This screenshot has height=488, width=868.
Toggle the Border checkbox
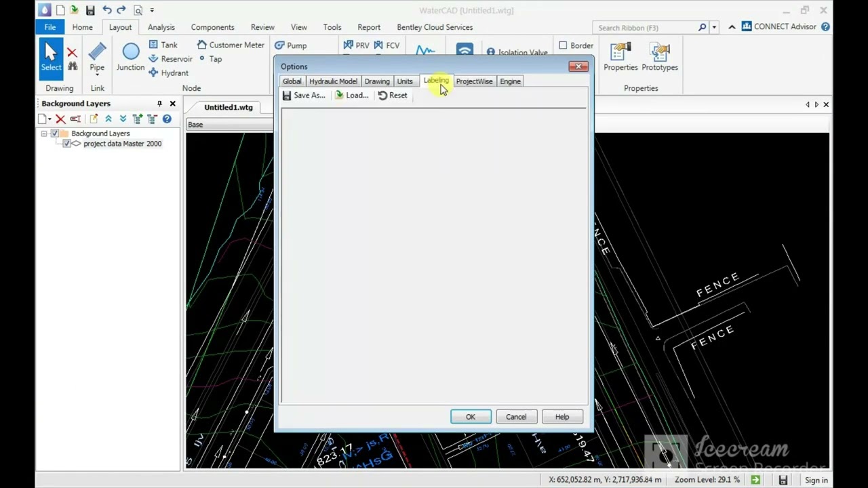click(x=563, y=45)
